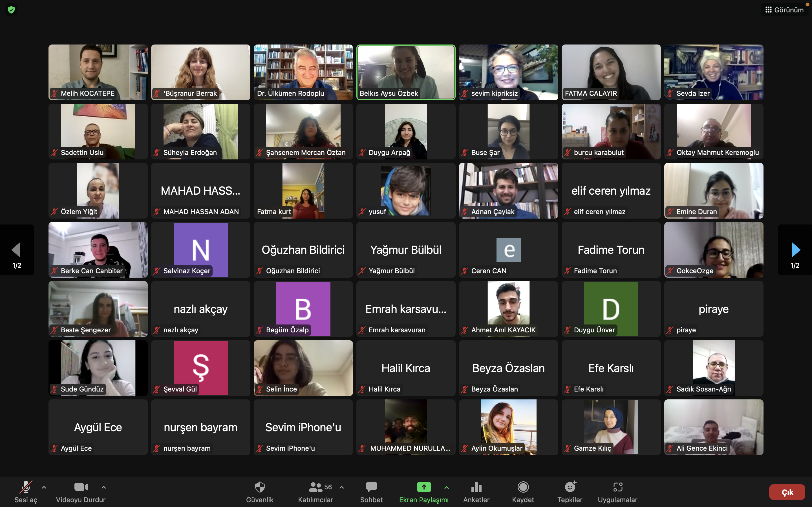
Task: Go to previous gallery page with left arrow
Action: pyautogui.click(x=16, y=250)
